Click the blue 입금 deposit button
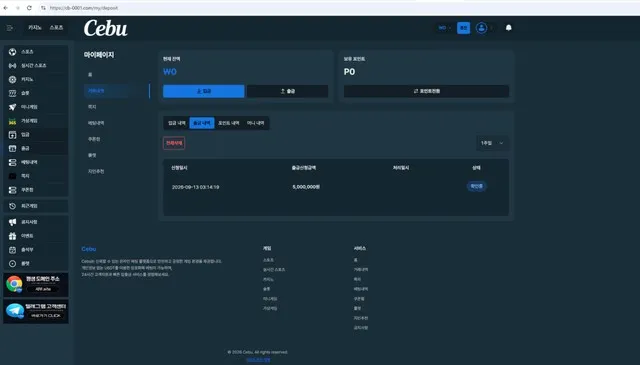640x365 pixels. pos(204,91)
